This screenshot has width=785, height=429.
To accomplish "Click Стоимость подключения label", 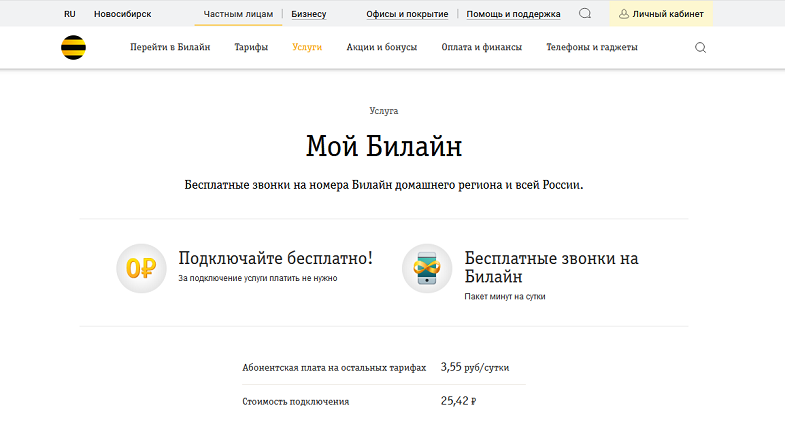I will [x=295, y=401].
